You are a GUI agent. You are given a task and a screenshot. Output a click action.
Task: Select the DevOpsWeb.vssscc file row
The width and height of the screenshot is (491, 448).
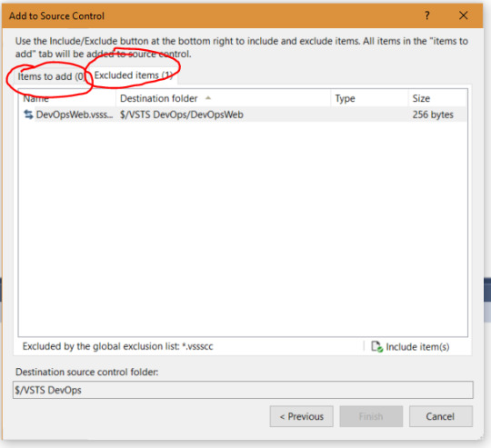(x=243, y=114)
